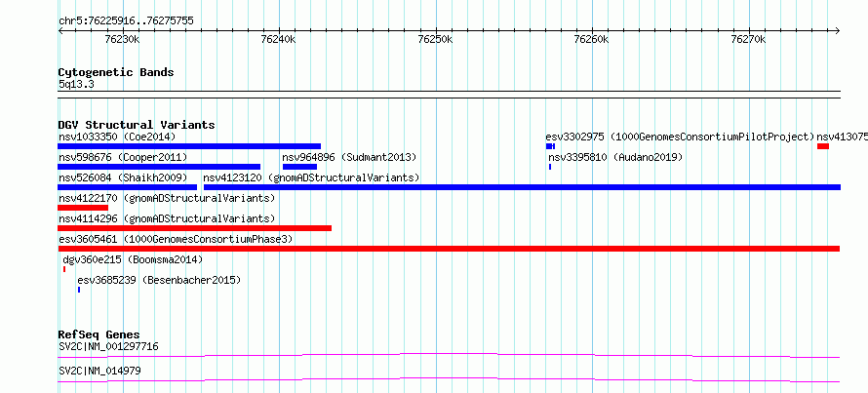
Task: Click the 76260k ruler tick label
Action: (591, 40)
